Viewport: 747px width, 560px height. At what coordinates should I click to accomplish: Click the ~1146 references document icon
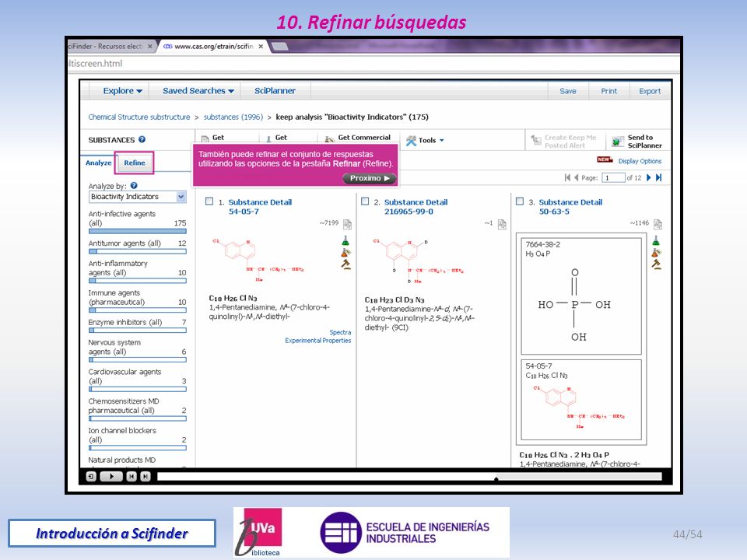coord(658,224)
